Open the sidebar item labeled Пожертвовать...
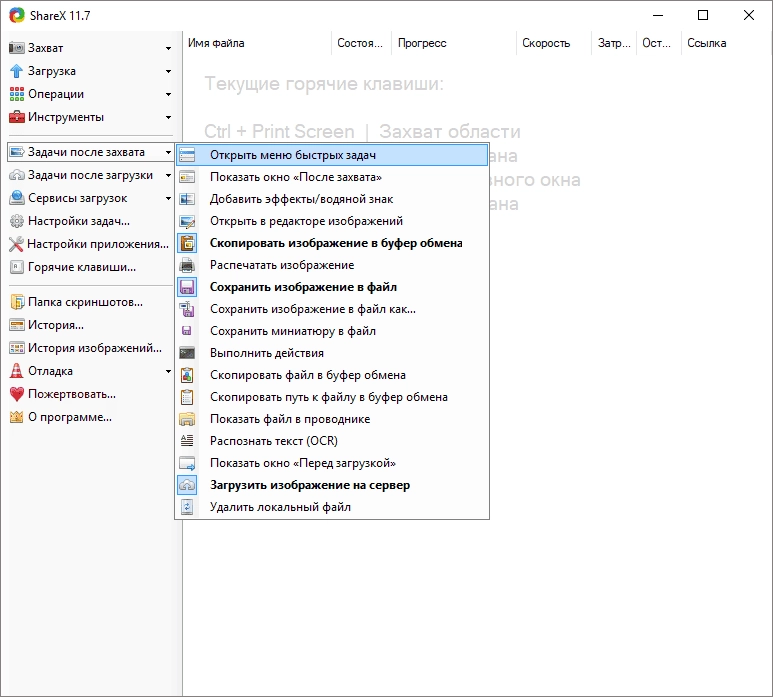Screen dimensions: 773x697 click(x=63, y=394)
